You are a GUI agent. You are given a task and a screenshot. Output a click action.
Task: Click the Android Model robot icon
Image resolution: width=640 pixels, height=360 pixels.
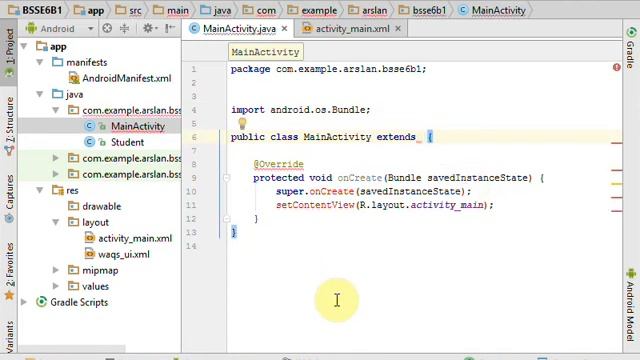click(631, 273)
